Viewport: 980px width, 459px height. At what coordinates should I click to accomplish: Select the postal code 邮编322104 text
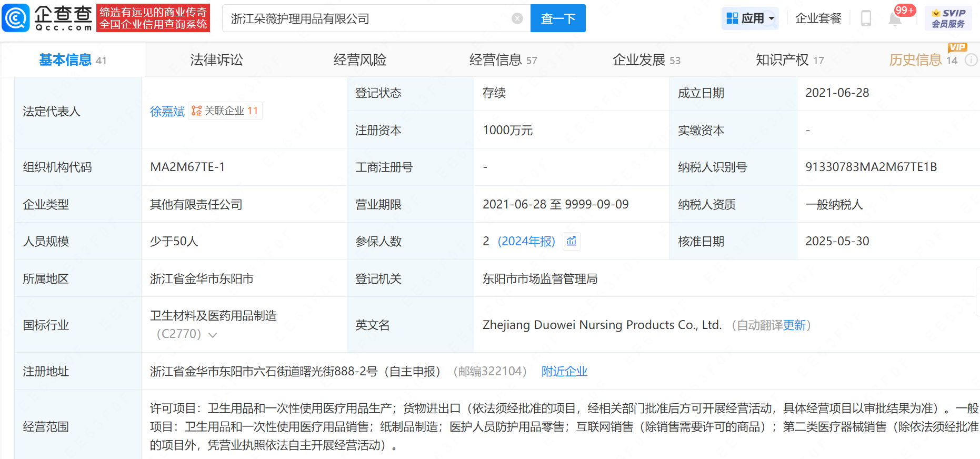[x=490, y=372]
